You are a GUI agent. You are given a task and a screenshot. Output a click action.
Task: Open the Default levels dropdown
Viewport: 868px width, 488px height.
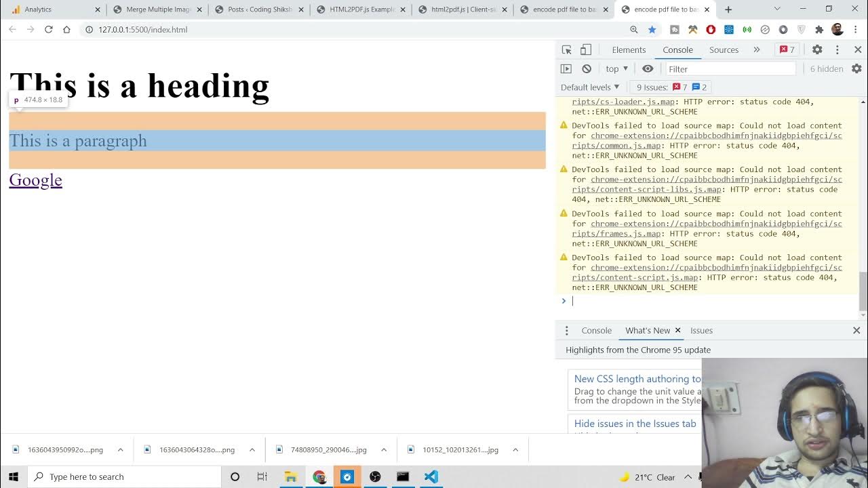coord(590,87)
